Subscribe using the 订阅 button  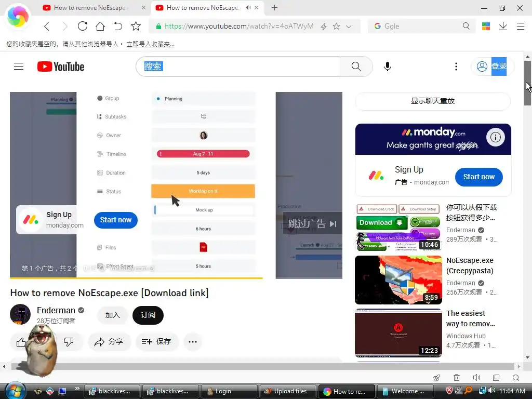click(148, 315)
